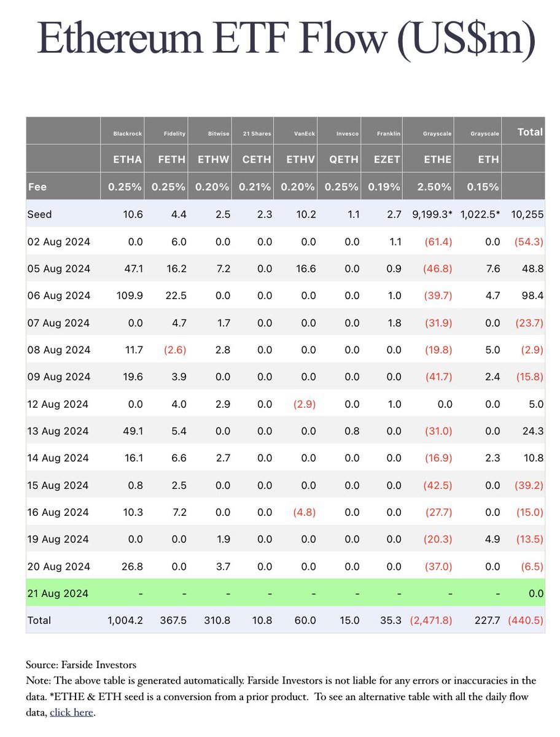Click the 2.50% ETHE fee cell

pyautogui.click(x=437, y=187)
